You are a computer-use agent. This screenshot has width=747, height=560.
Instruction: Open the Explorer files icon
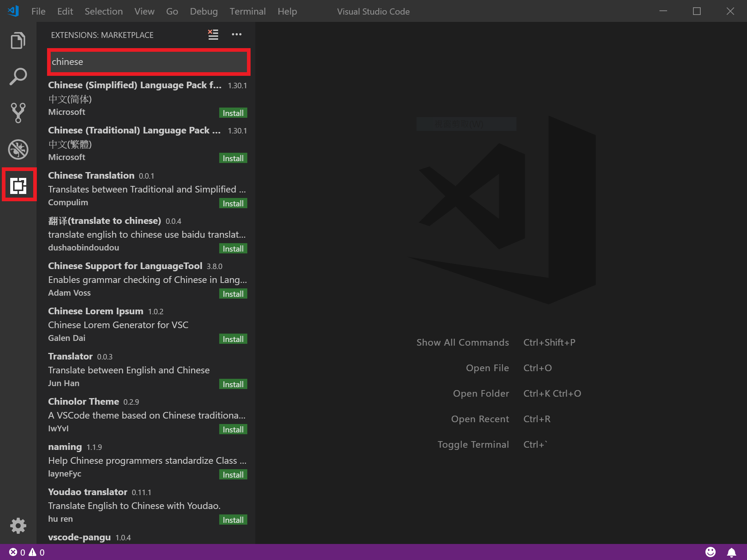pos(18,40)
